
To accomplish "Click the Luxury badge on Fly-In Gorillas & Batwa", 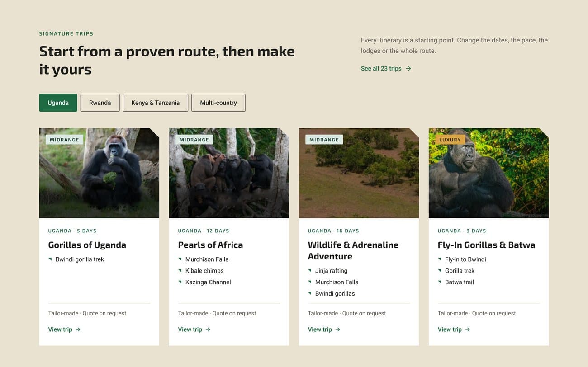I will click(450, 140).
